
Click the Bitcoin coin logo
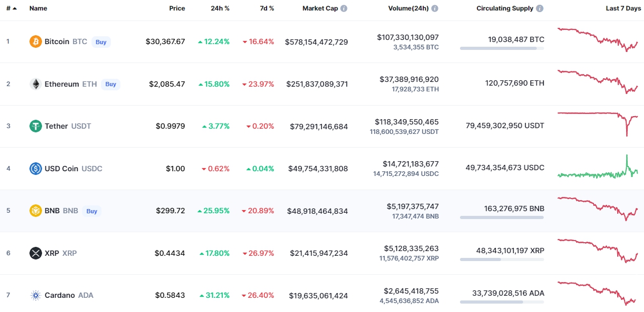(36, 41)
